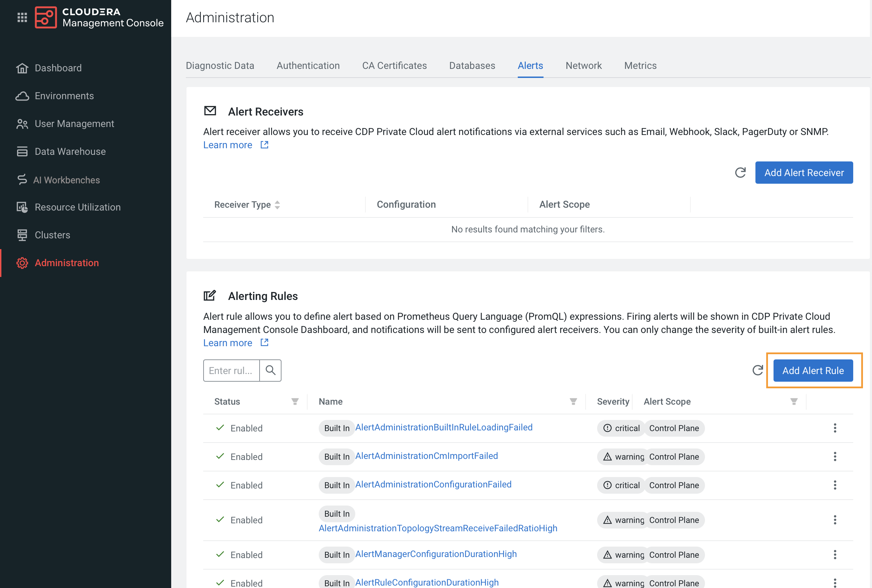This screenshot has height=588, width=872.
Task: Open the Status column filter
Action: pos(295,402)
